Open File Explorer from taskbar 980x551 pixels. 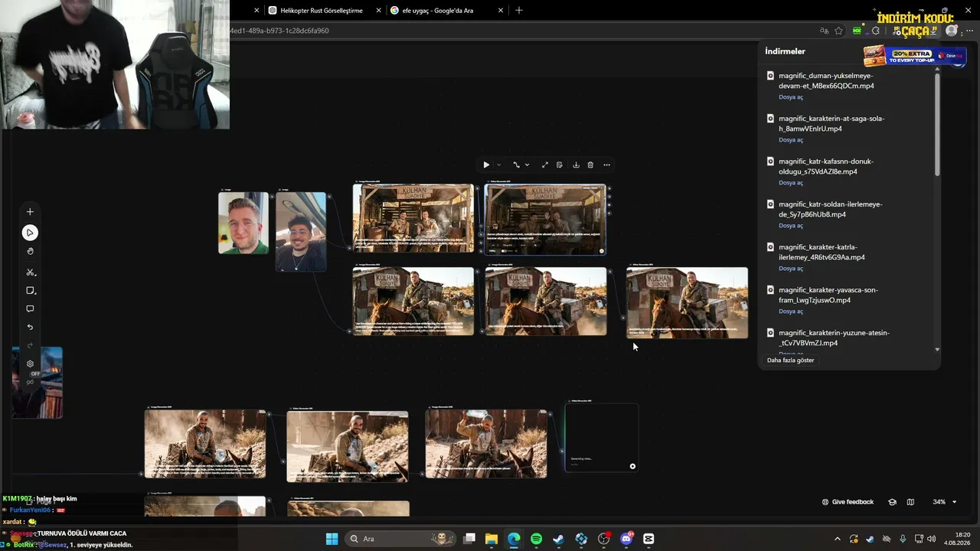(492, 539)
